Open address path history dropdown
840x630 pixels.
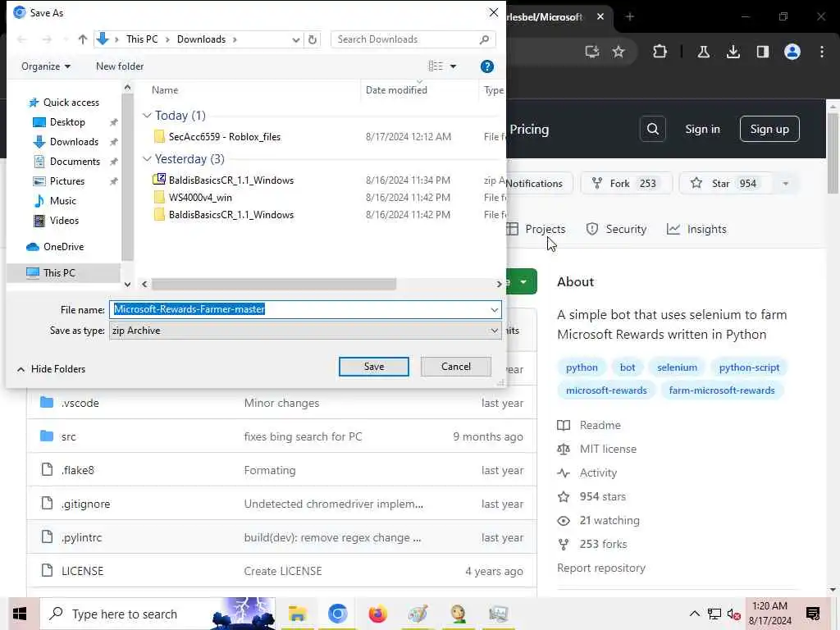[295, 39]
